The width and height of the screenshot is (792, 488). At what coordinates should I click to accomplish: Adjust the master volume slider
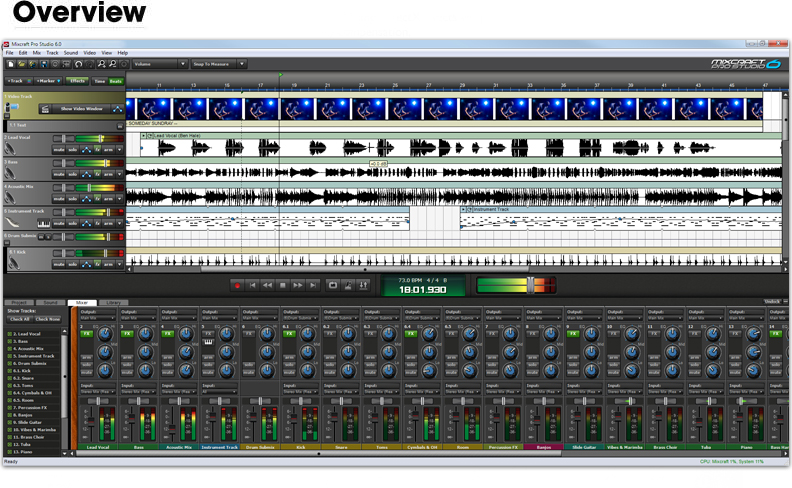pyautogui.click(x=530, y=285)
